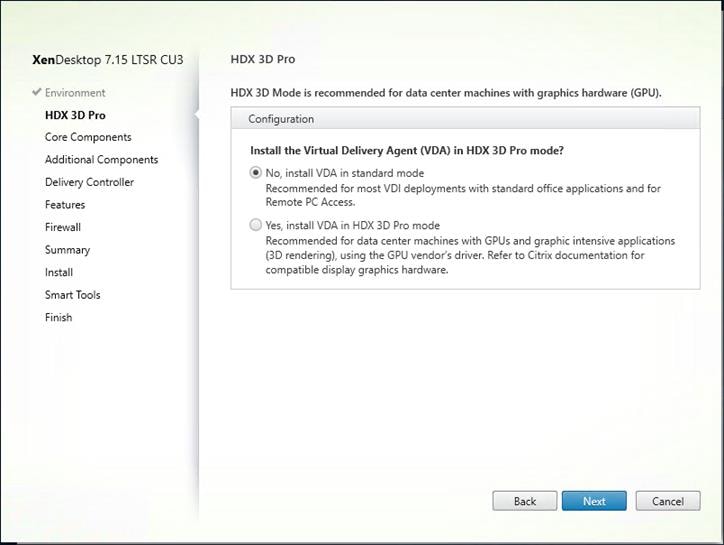Jump to Core Components step

88,137
